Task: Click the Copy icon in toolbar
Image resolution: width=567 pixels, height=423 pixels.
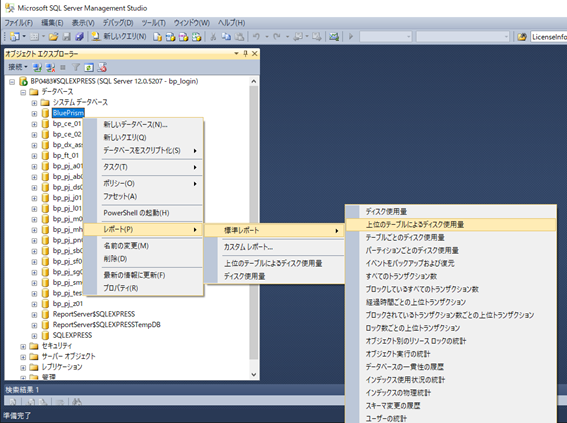Action: (226, 37)
